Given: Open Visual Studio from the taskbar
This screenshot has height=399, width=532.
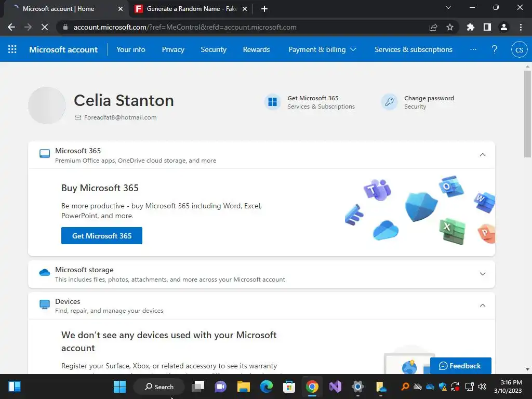Looking at the screenshot, I should coord(335,387).
